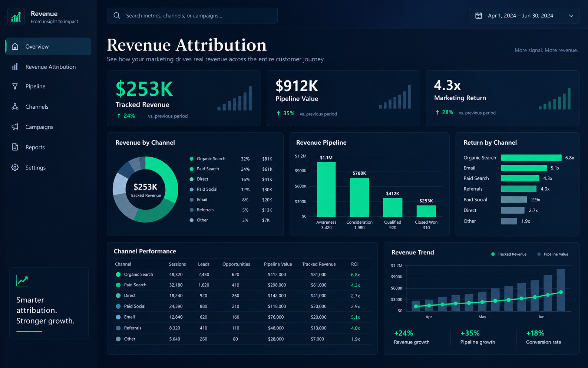
Task: Click Paid Social legend dot in Revenue by Channel
Action: pyautogui.click(x=192, y=189)
